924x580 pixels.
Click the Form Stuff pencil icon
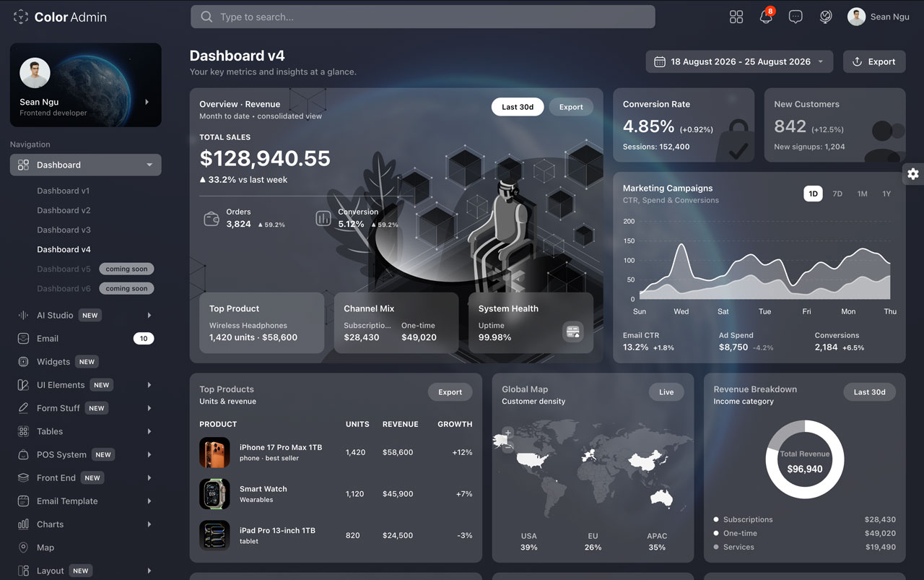[x=23, y=408]
